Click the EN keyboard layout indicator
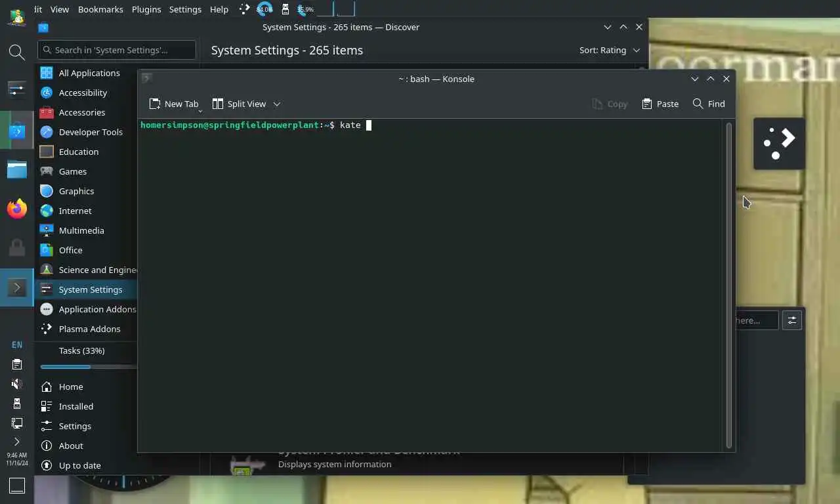Image resolution: width=840 pixels, height=504 pixels. click(17, 345)
